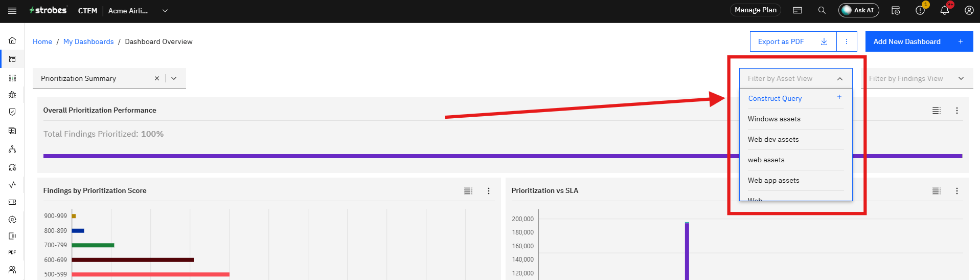Click the purple Total Findings Prioritized progress bar

click(503, 156)
